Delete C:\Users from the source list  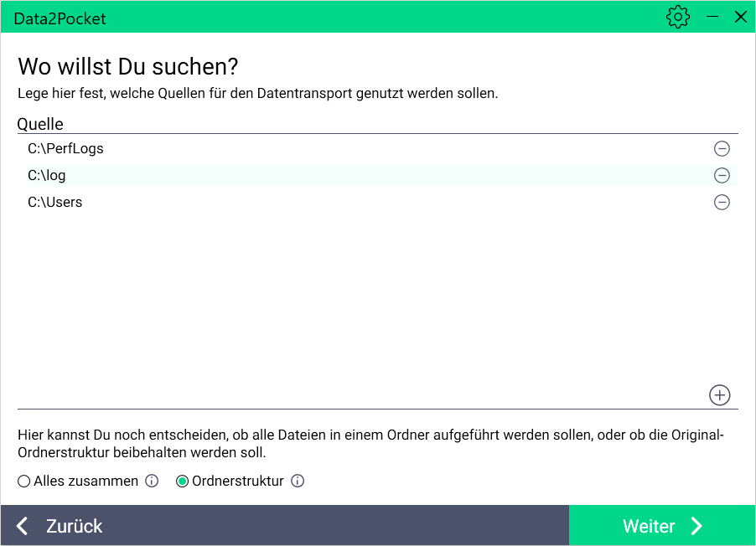(722, 203)
